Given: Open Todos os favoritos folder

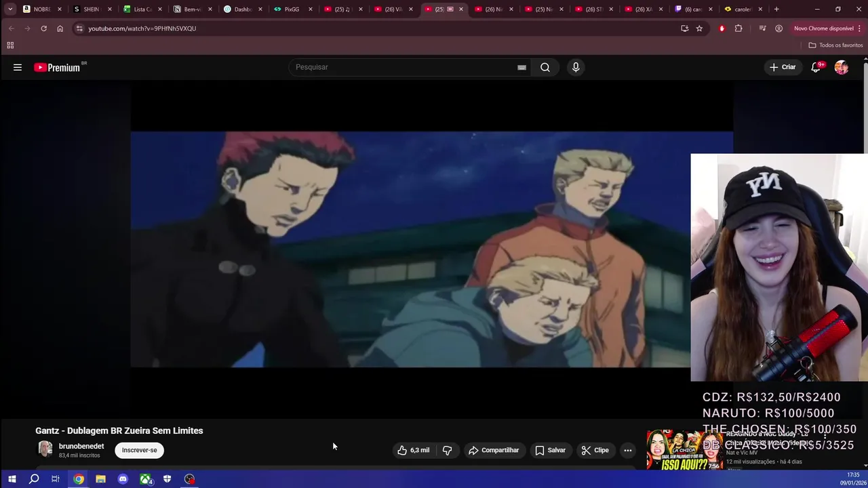Looking at the screenshot, I should pos(835,45).
